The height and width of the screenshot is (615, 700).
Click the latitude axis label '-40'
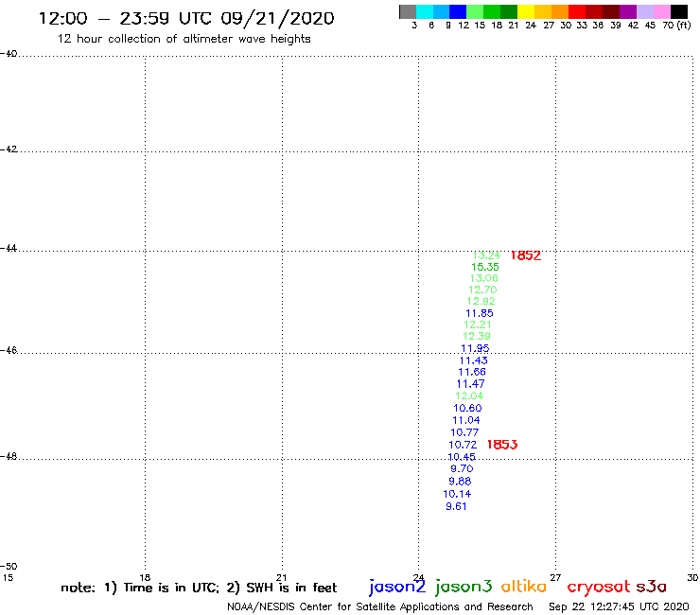[x=9, y=54]
